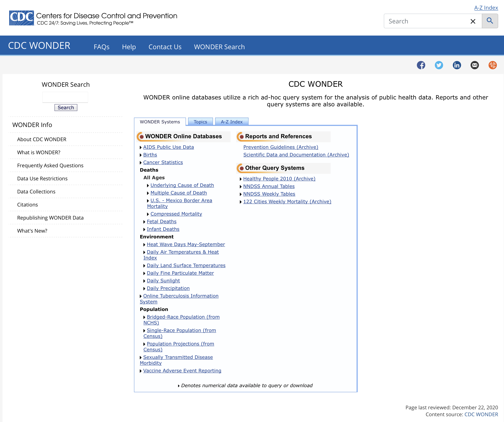Open the Daily Sunlight database link

[x=163, y=280]
